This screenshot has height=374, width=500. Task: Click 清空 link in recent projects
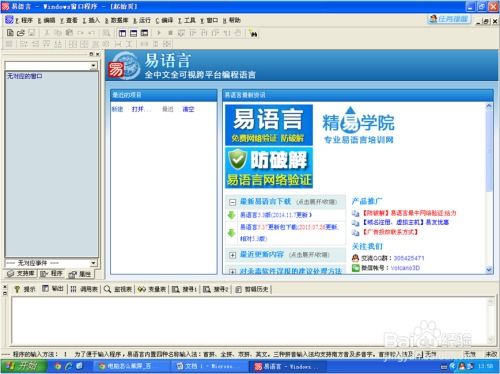point(188,109)
